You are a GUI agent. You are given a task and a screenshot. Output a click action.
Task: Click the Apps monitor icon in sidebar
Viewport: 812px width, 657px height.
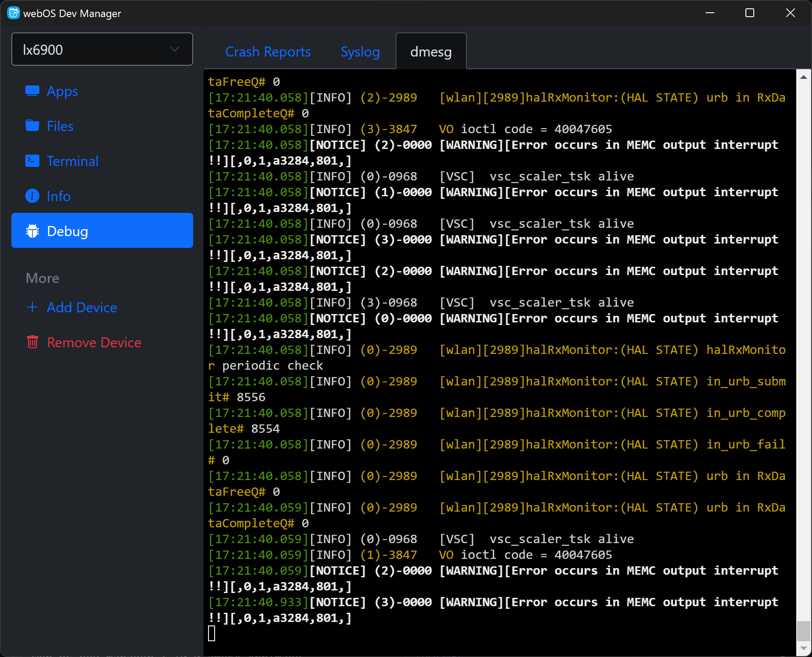pyautogui.click(x=32, y=91)
